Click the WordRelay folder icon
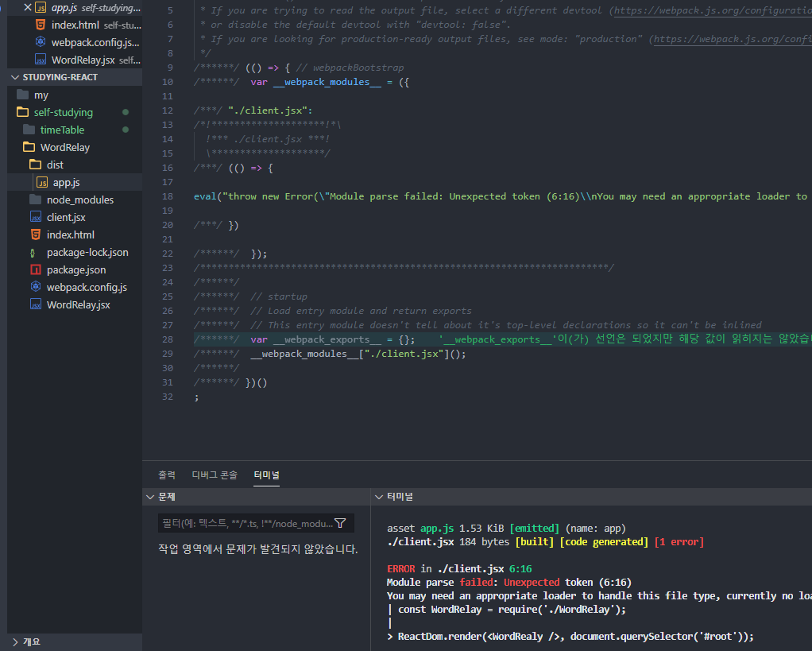Image resolution: width=812 pixels, height=651 pixels. tap(29, 147)
